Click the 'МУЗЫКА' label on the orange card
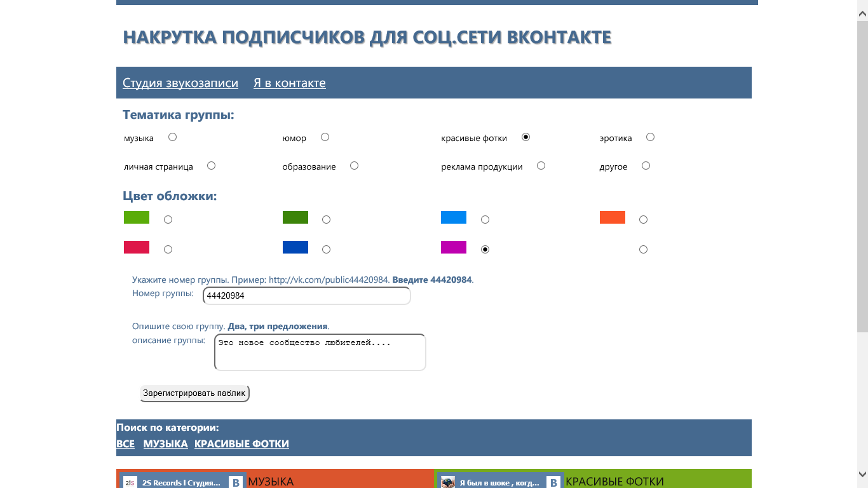The height and width of the screenshot is (488, 868). pyautogui.click(x=271, y=482)
